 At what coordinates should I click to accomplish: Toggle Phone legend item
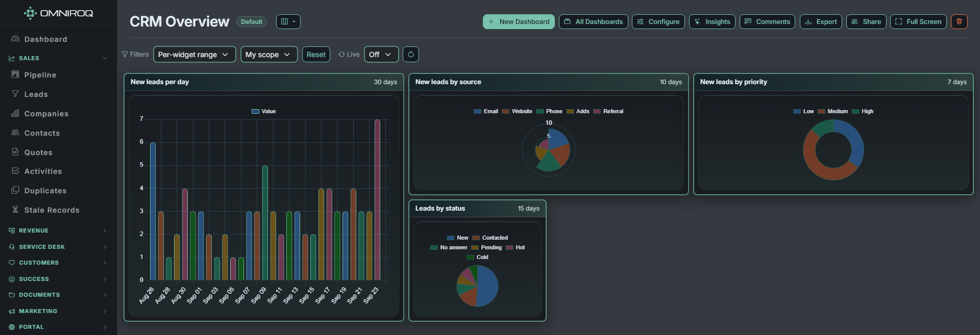coord(549,111)
